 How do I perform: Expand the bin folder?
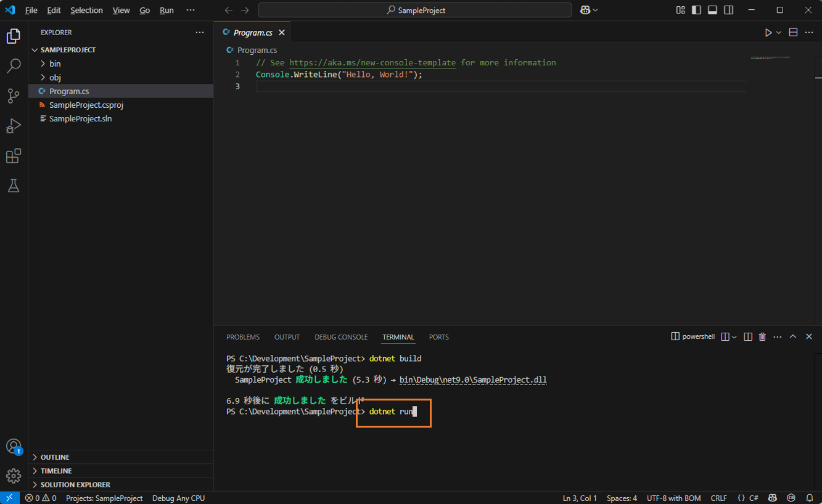(55, 63)
